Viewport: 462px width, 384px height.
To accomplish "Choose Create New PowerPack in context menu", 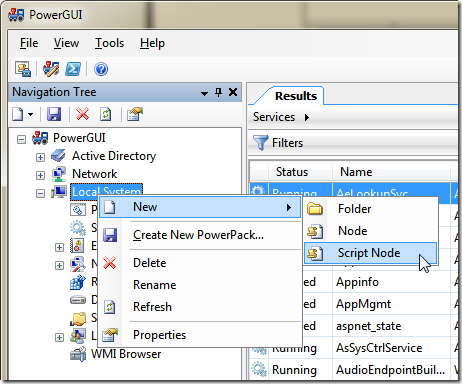I will 200,235.
